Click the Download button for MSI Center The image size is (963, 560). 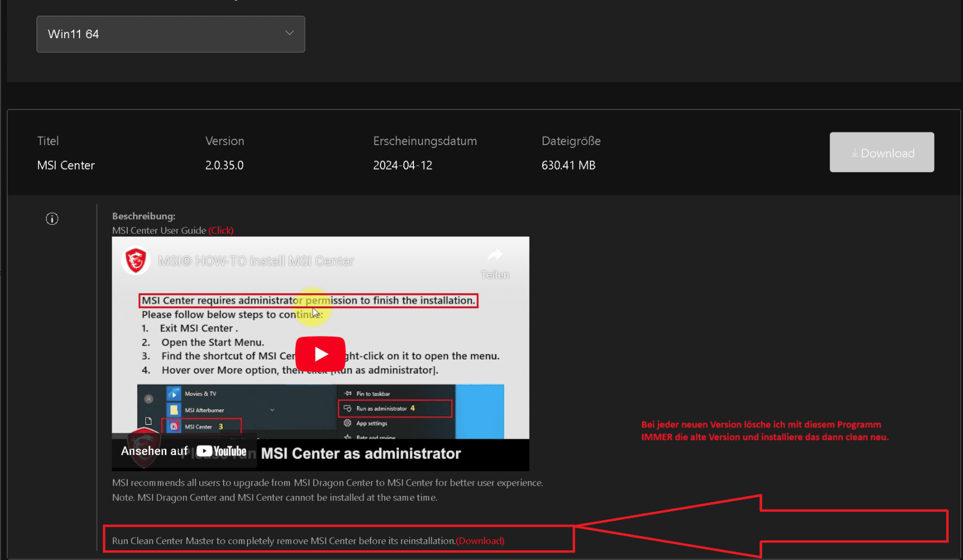point(882,153)
